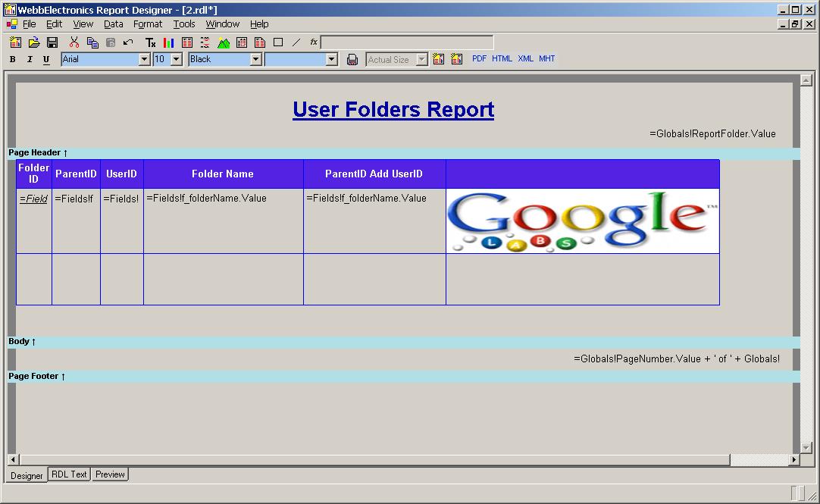Export report via PDF link

(x=479, y=58)
